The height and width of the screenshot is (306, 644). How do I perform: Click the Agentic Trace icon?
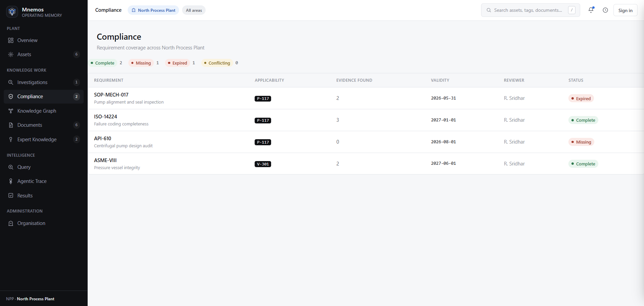click(x=11, y=181)
